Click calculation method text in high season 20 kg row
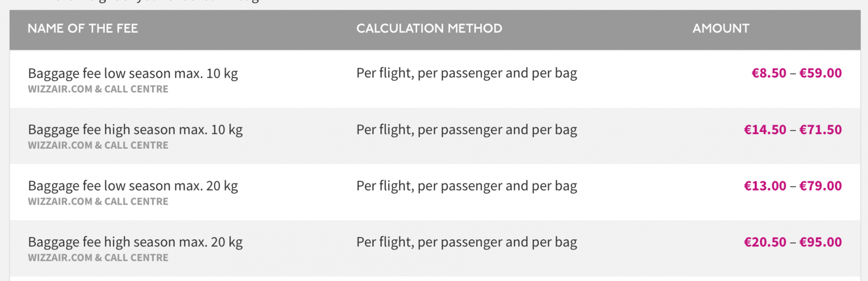 (467, 242)
